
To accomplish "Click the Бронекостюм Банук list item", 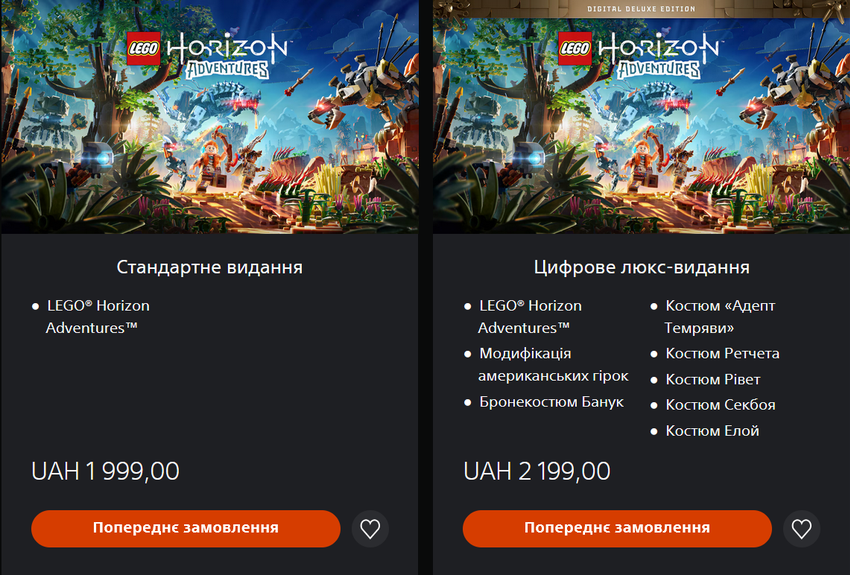I will click(x=545, y=402).
